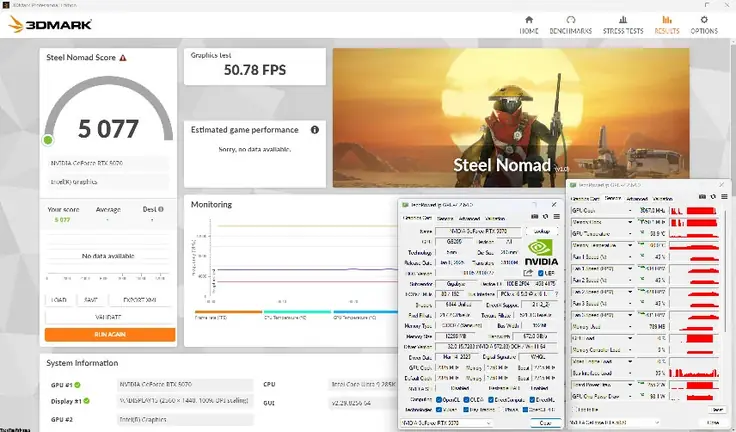Screen dimensions: 736x432
Task: Click the Bus Interface question mark in GPU-Z
Action: pos(557,294)
